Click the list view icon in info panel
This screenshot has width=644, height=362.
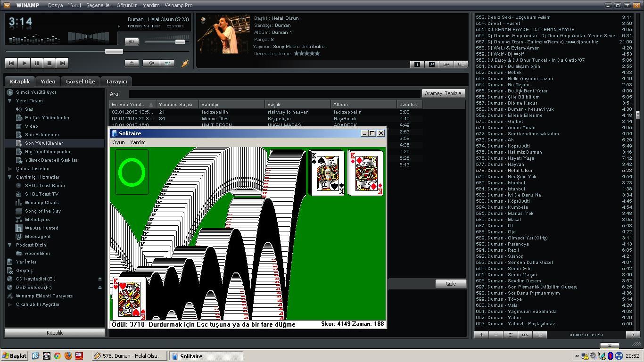tap(461, 64)
